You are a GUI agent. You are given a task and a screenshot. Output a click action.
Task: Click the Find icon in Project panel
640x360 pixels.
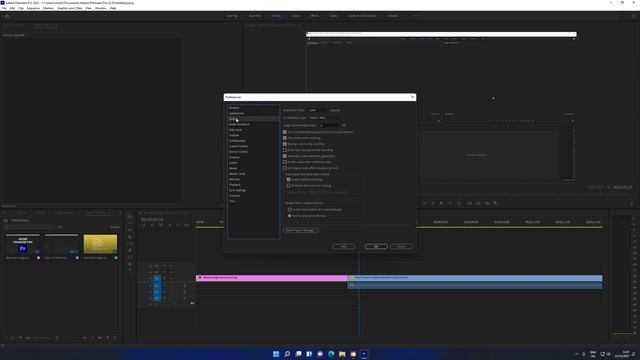click(92, 338)
